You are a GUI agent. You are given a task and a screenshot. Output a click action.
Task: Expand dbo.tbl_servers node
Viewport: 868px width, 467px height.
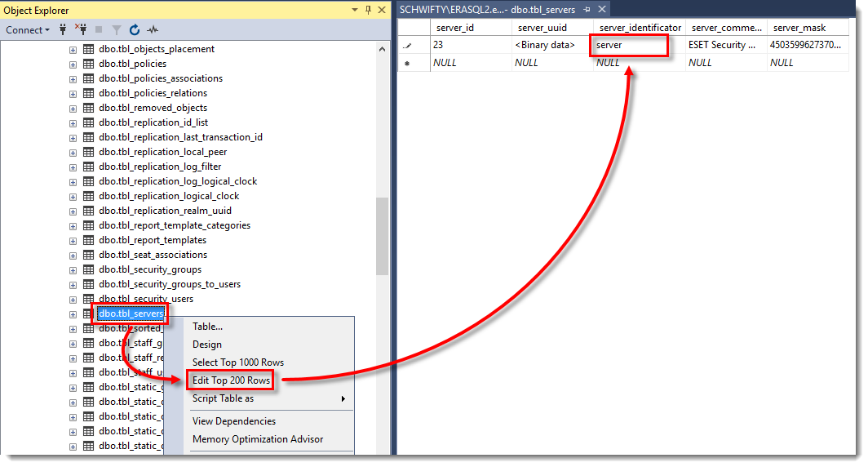point(73,314)
